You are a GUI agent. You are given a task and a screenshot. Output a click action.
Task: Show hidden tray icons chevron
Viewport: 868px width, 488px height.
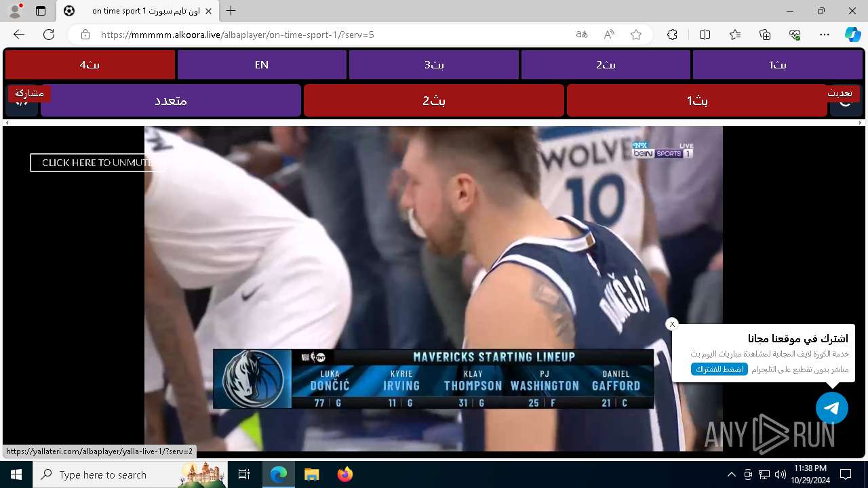click(x=731, y=474)
